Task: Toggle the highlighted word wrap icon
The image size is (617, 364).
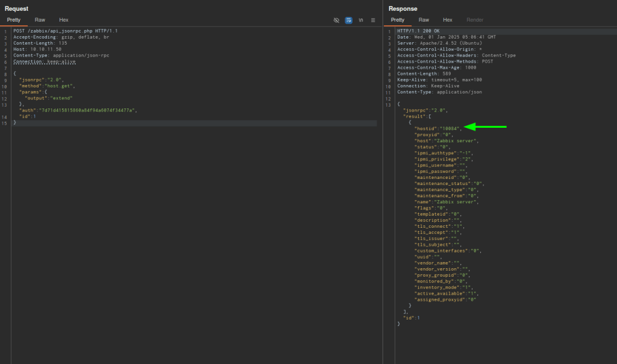Action: coord(348,20)
